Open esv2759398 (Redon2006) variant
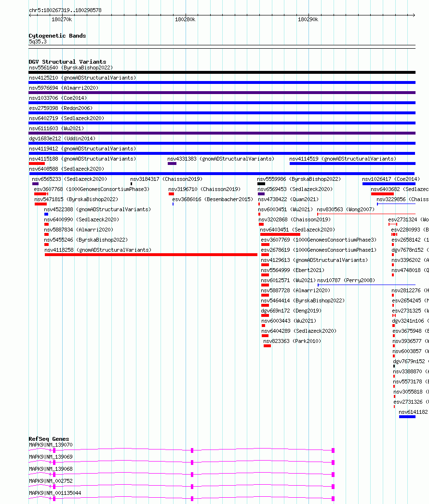 coord(61,109)
